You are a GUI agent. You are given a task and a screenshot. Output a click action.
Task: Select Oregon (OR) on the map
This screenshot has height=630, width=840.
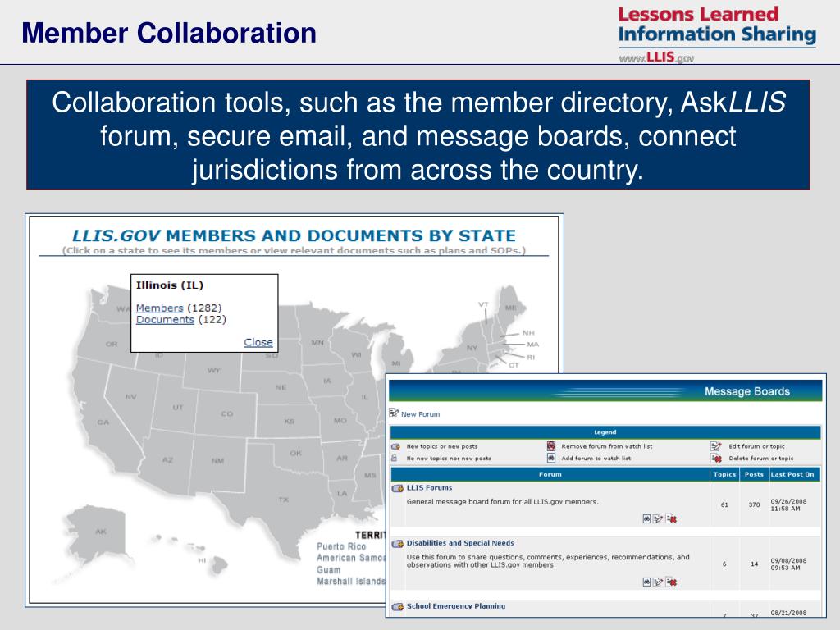point(112,344)
